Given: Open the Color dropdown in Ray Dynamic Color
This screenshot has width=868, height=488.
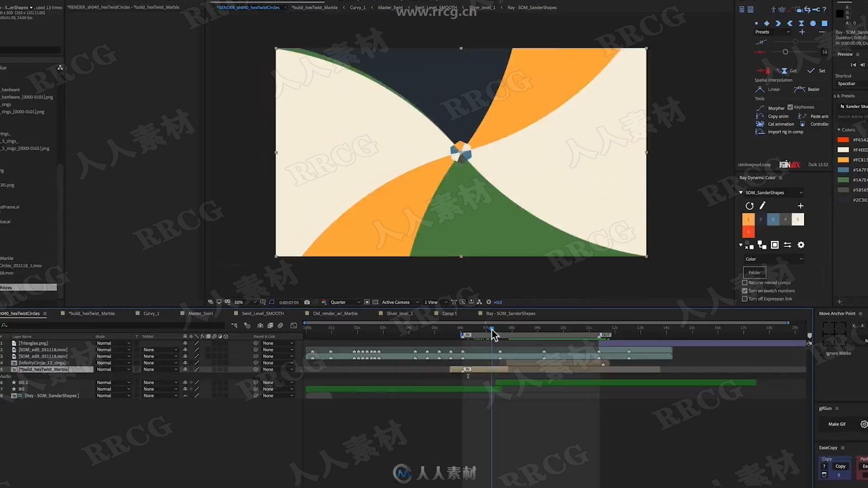Looking at the screenshot, I should click(x=773, y=258).
